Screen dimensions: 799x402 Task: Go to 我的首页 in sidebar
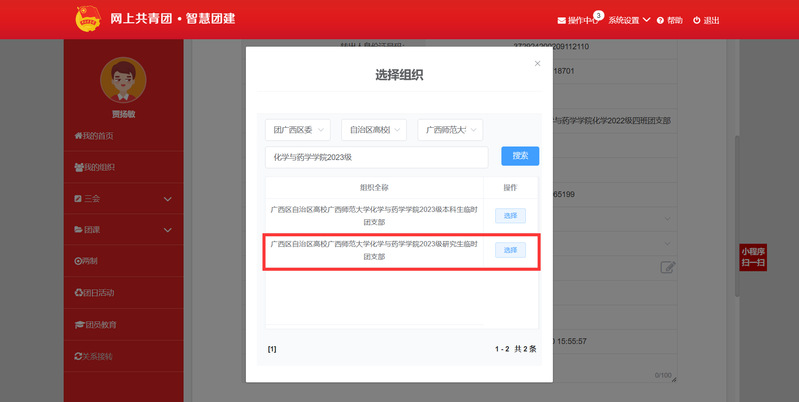123,136
